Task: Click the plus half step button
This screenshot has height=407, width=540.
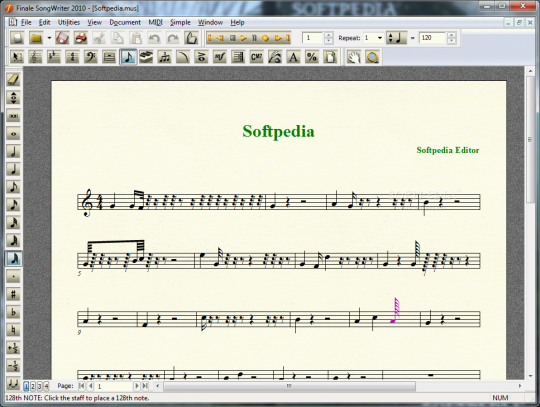Action: point(13,348)
